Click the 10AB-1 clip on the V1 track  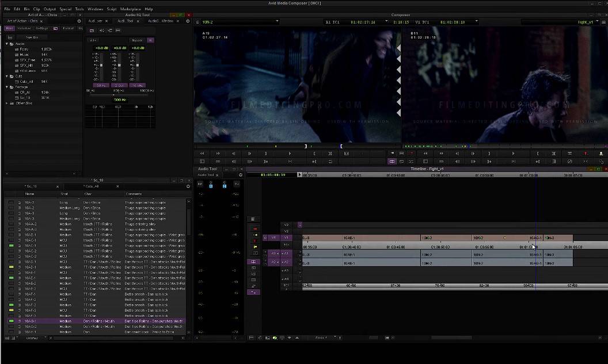point(381,237)
